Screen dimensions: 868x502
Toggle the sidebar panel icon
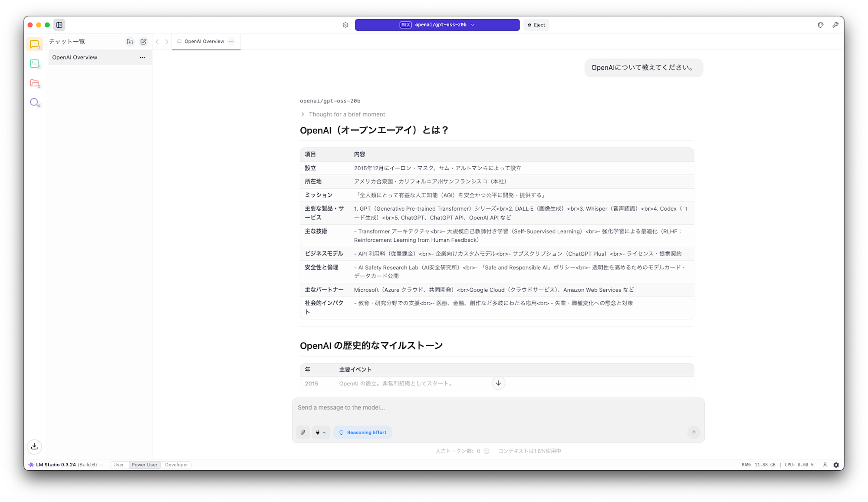[x=59, y=25]
